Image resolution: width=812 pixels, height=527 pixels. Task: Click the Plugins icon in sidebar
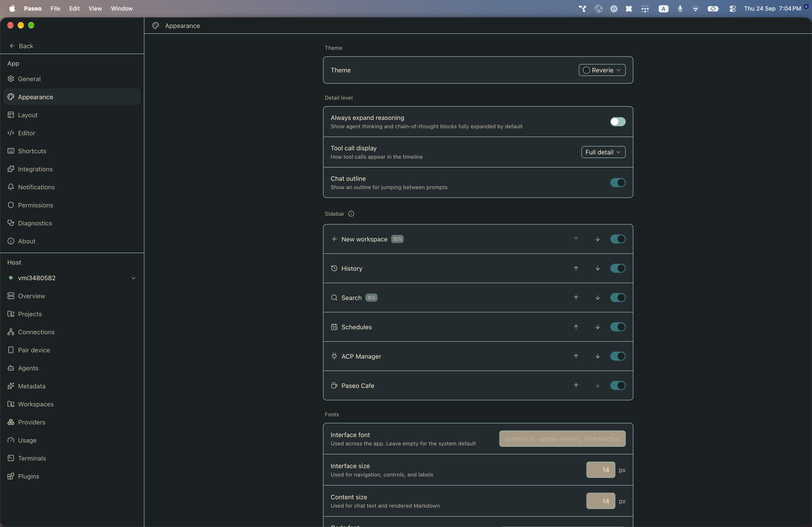coord(11,476)
